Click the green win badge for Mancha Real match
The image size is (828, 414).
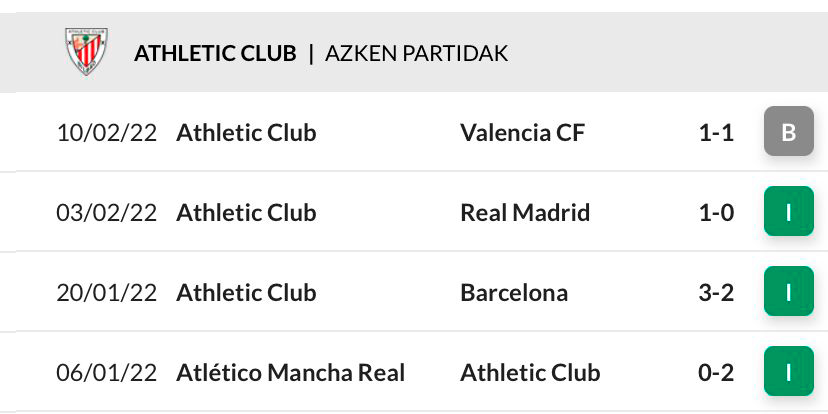point(788,371)
